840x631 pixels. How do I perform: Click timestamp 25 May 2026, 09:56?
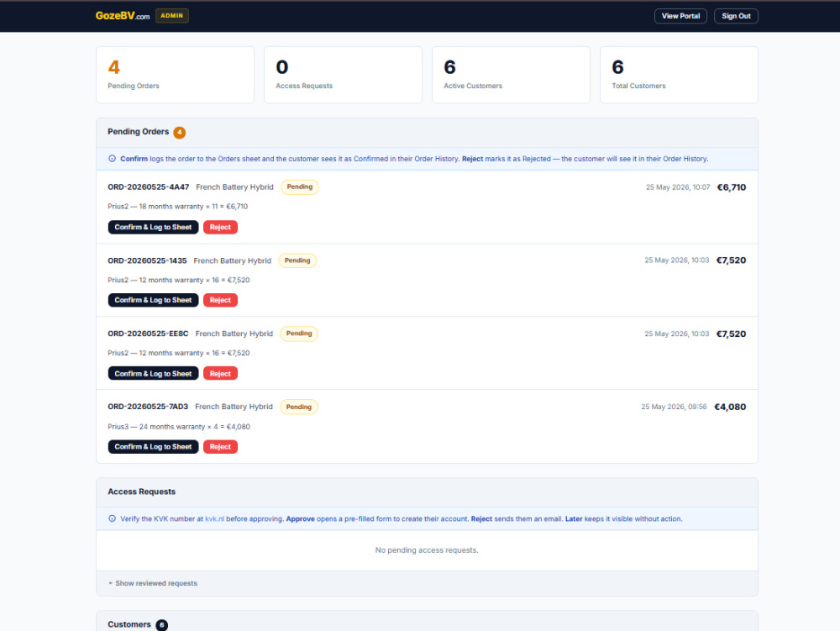click(674, 407)
